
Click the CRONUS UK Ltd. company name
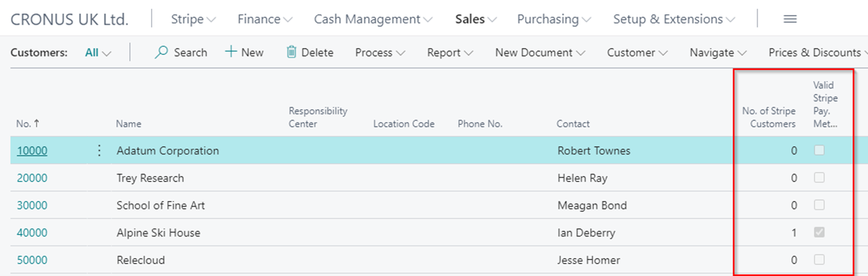[x=69, y=20]
